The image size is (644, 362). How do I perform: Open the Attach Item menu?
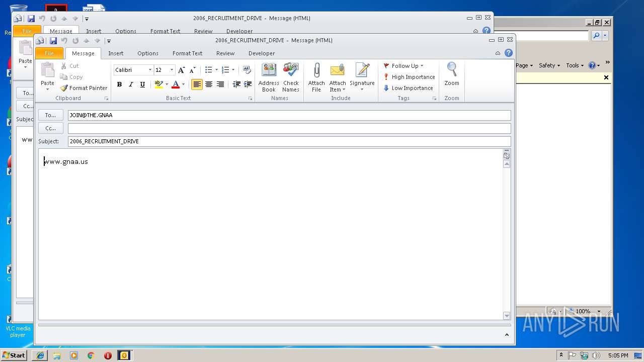[x=338, y=77]
